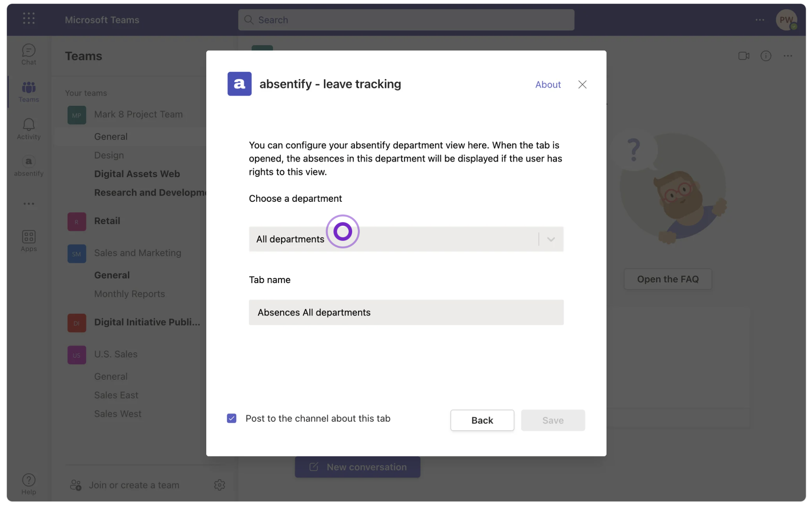Uncheck Post to the channel about this tab
This screenshot has height=506, width=812.
pyautogui.click(x=231, y=418)
